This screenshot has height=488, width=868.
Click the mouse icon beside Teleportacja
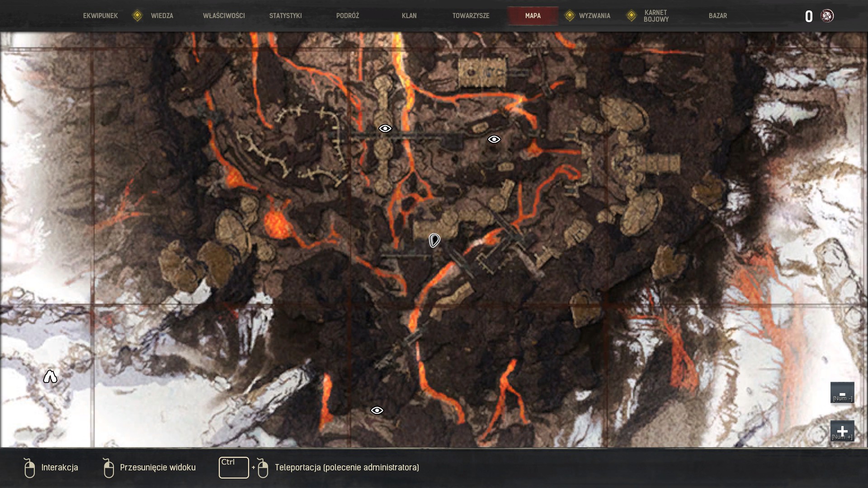click(263, 468)
